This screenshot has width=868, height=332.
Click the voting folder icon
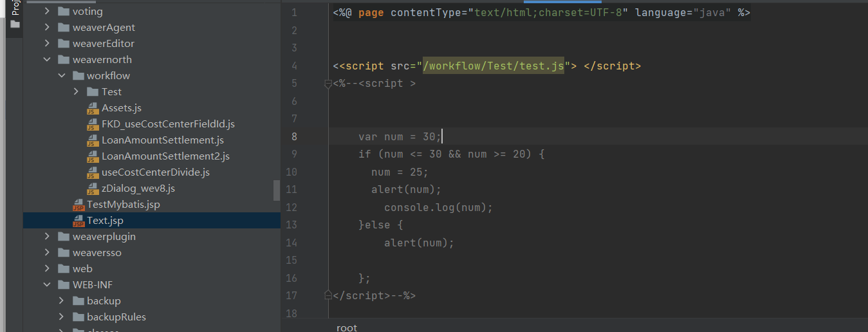63,12
